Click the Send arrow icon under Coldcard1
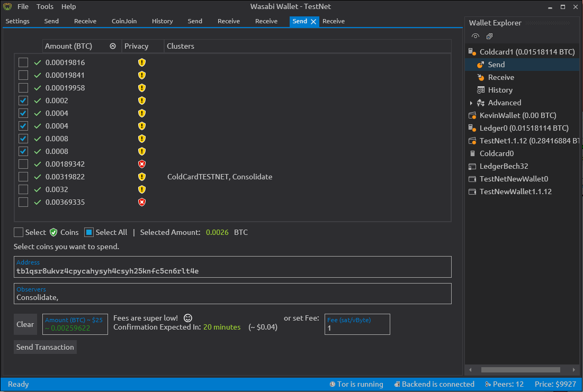This screenshot has width=583, height=392. (x=480, y=65)
